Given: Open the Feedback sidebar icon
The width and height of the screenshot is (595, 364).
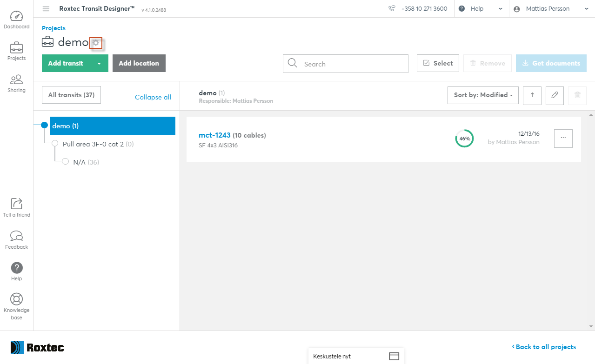Looking at the screenshot, I should click(16, 239).
